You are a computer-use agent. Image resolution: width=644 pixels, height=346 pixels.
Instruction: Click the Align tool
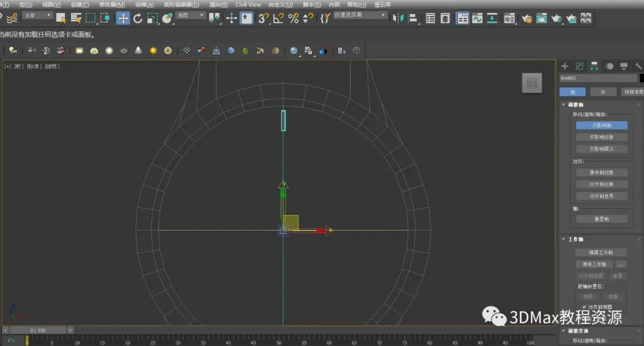413,18
